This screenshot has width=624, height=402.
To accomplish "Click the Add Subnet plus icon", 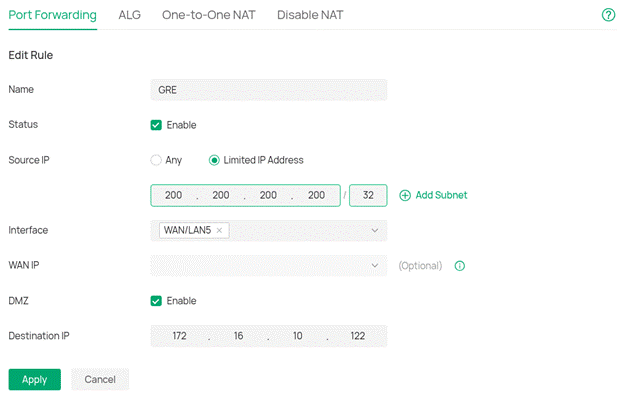I will tap(405, 195).
